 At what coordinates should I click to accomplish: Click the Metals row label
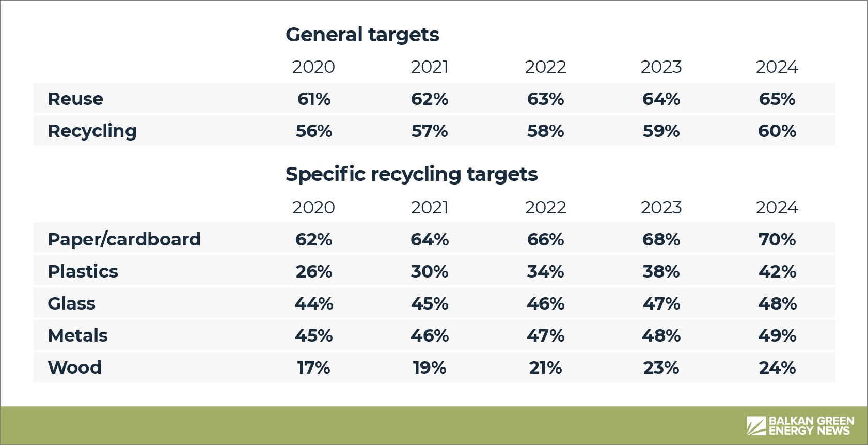click(77, 335)
